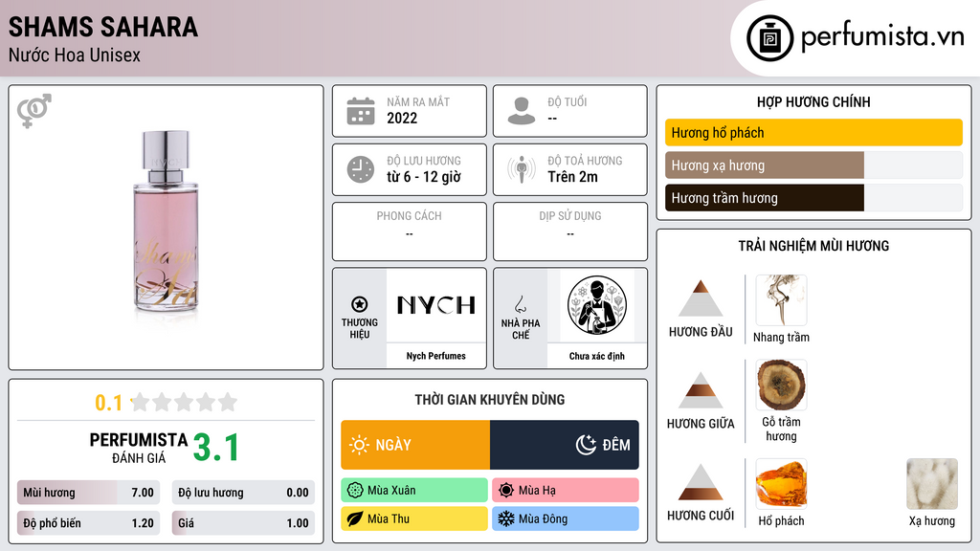Click the user rating 0.1

click(108, 403)
